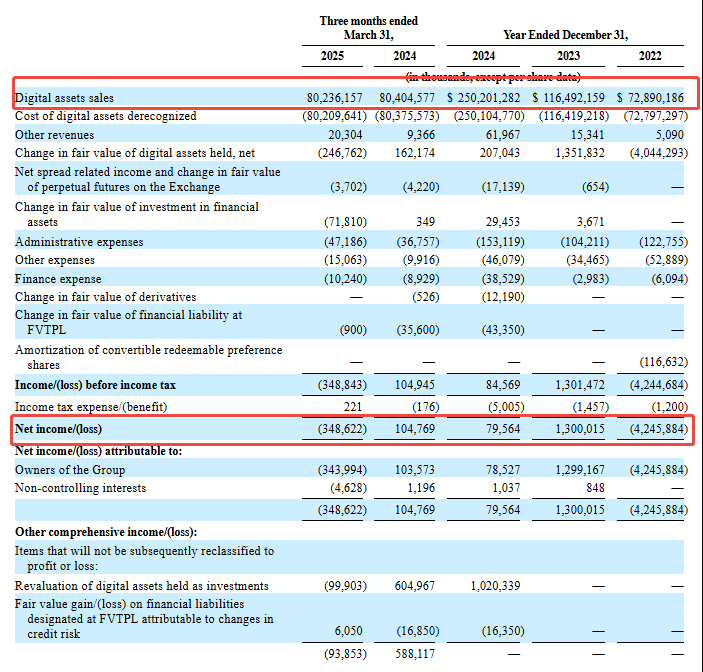The image size is (703, 672).
Task: Select the "Owners of the Group" row label
Action: pyautogui.click(x=70, y=470)
